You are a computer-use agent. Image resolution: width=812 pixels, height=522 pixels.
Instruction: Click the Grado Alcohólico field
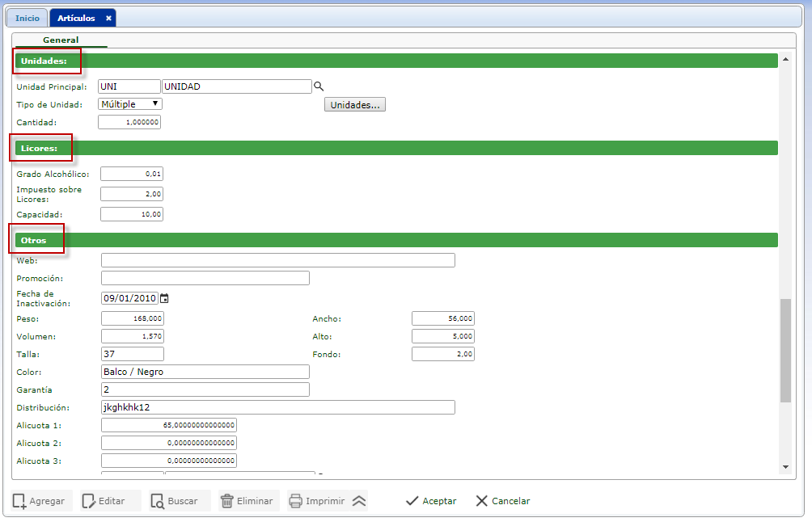click(x=132, y=174)
